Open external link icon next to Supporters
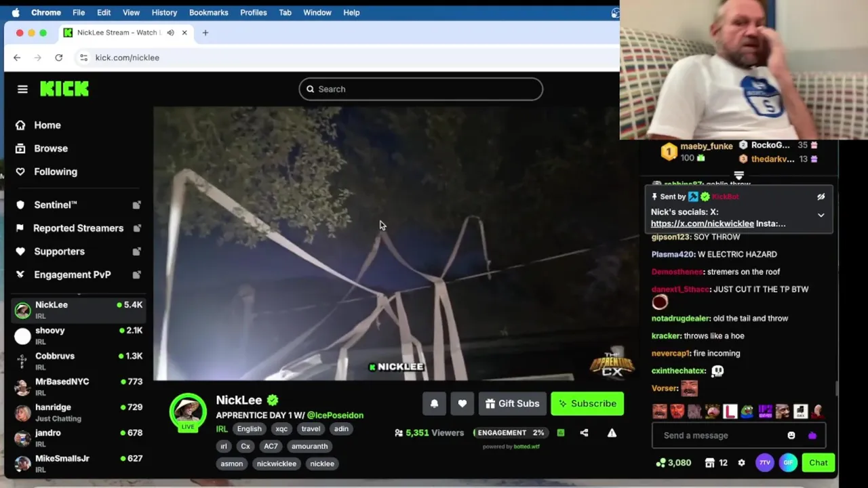Viewport: 868px width, 488px height. coord(136,251)
